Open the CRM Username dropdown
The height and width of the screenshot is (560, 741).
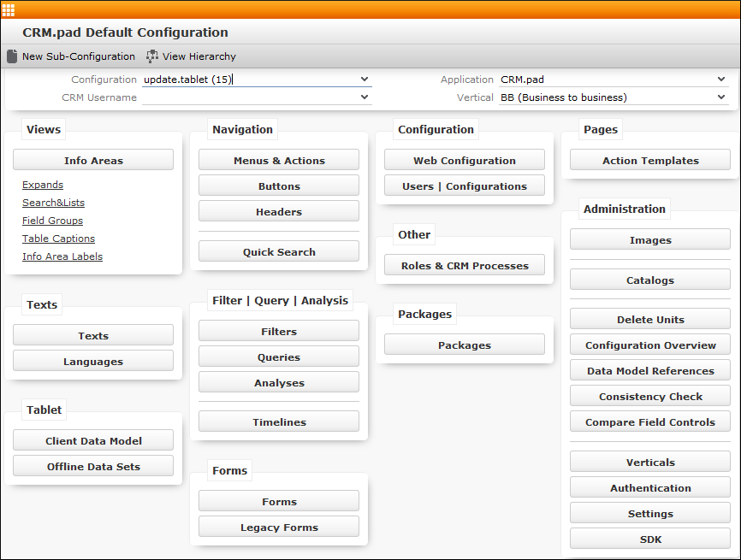(365, 97)
